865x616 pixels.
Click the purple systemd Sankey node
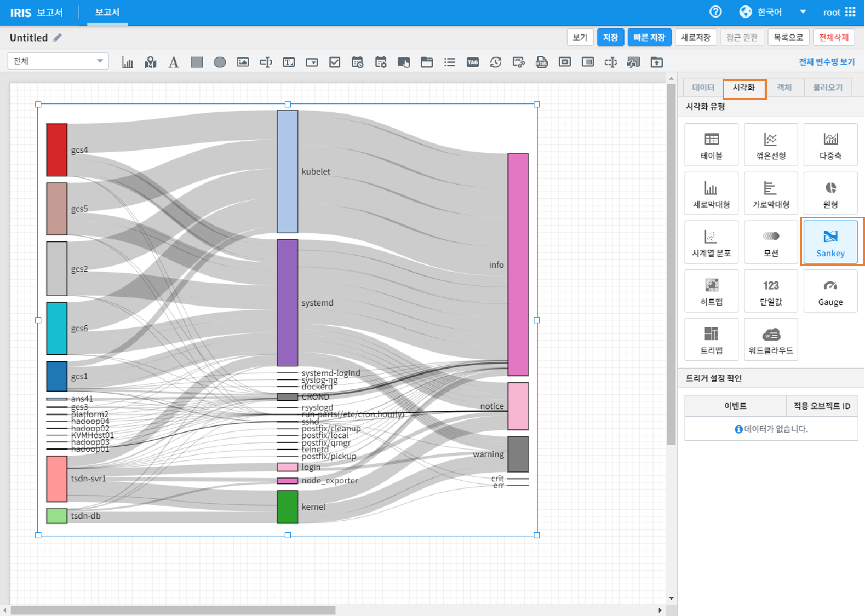pos(288,303)
